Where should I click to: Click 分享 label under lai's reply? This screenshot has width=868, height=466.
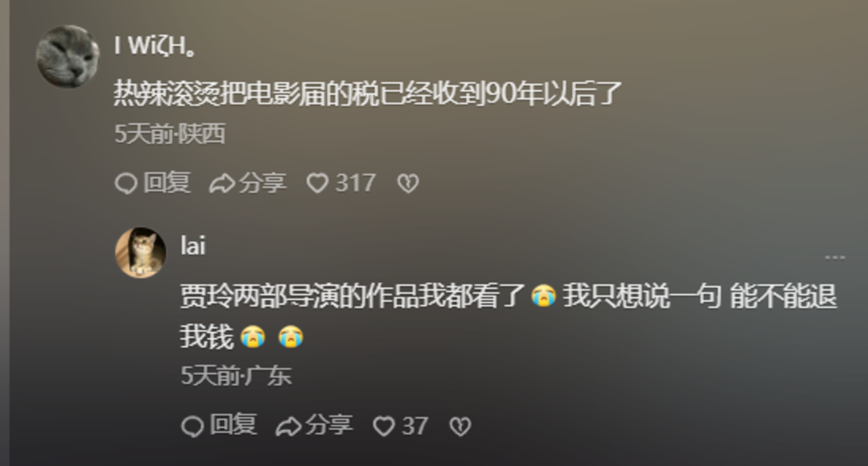pyautogui.click(x=329, y=425)
